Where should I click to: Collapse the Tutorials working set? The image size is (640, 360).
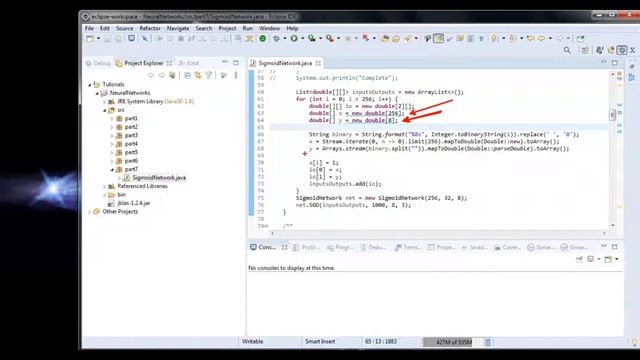[x=90, y=84]
